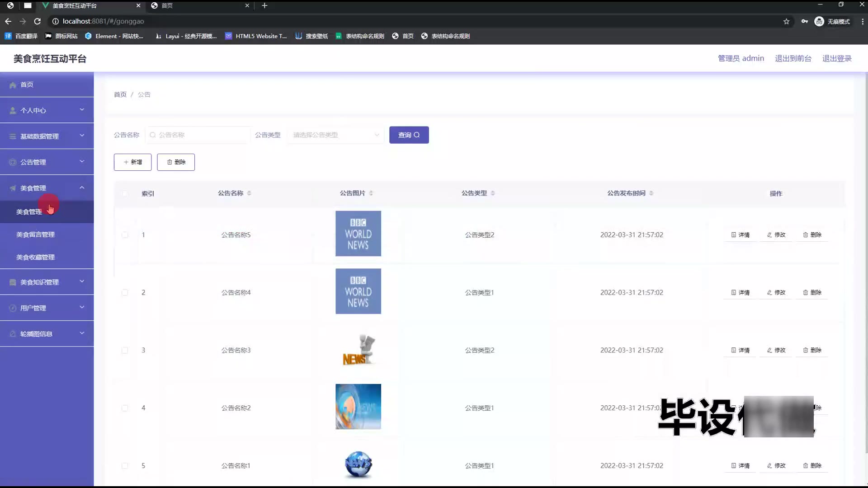Click the sort arrows beside 公告类型 column

pyautogui.click(x=493, y=193)
